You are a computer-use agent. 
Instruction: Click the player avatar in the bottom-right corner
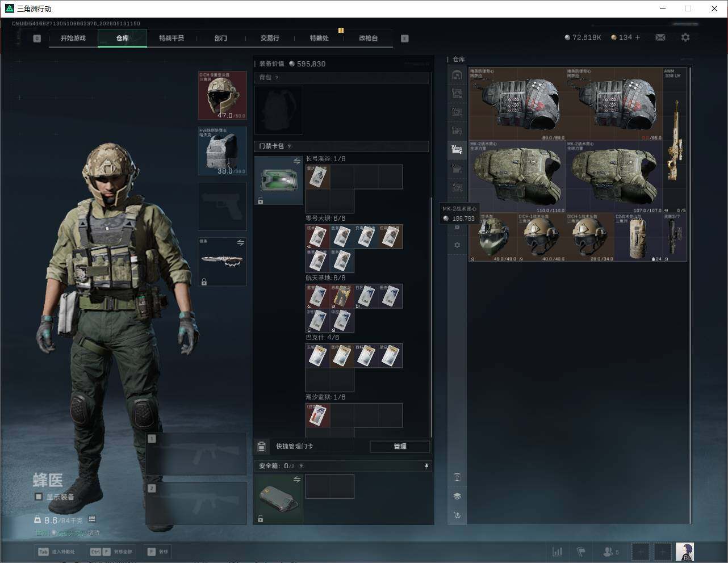(x=685, y=552)
